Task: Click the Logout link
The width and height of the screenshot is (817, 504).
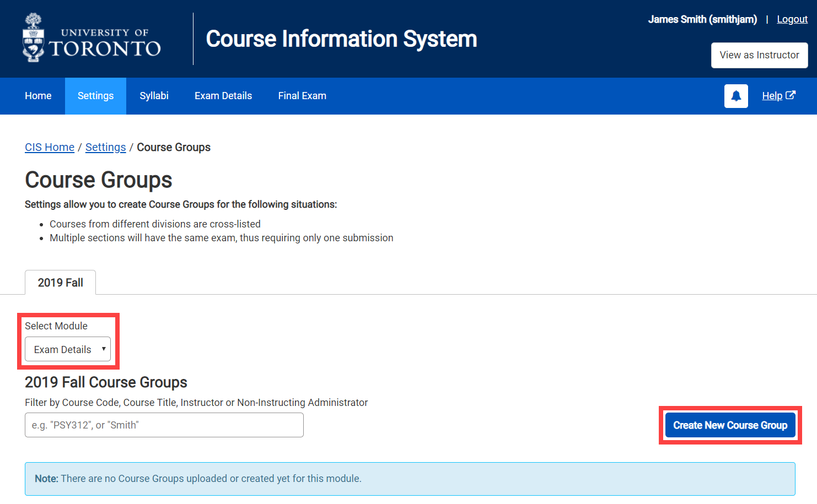Action: [792, 19]
